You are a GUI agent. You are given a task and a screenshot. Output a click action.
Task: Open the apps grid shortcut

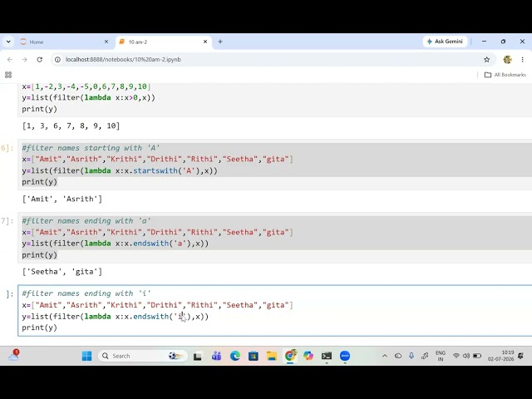(x=8, y=75)
